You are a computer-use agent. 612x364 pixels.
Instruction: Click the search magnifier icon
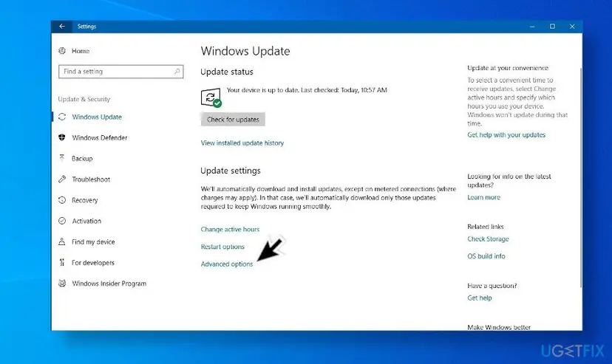pyautogui.click(x=177, y=72)
